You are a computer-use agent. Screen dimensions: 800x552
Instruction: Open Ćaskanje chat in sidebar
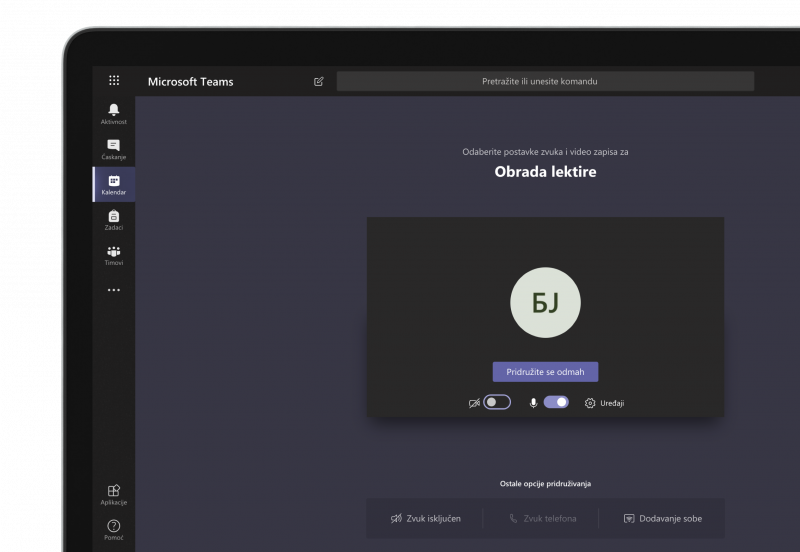pos(114,149)
